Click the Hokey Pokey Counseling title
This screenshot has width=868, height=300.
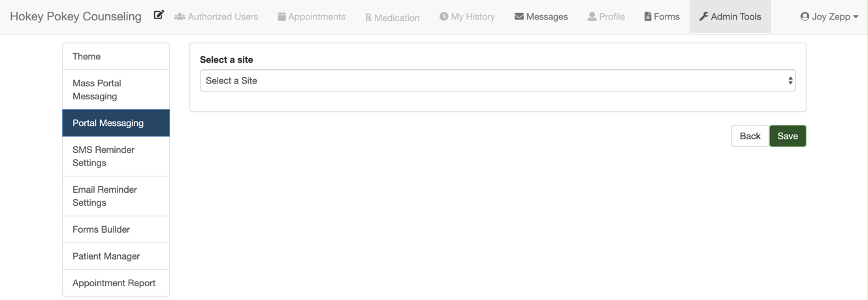76,16
